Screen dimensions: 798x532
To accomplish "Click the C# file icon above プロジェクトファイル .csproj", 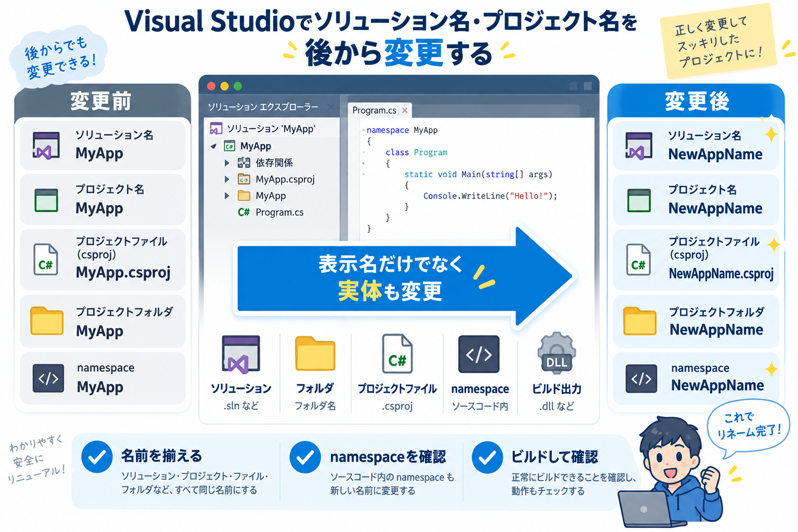I will [x=397, y=353].
